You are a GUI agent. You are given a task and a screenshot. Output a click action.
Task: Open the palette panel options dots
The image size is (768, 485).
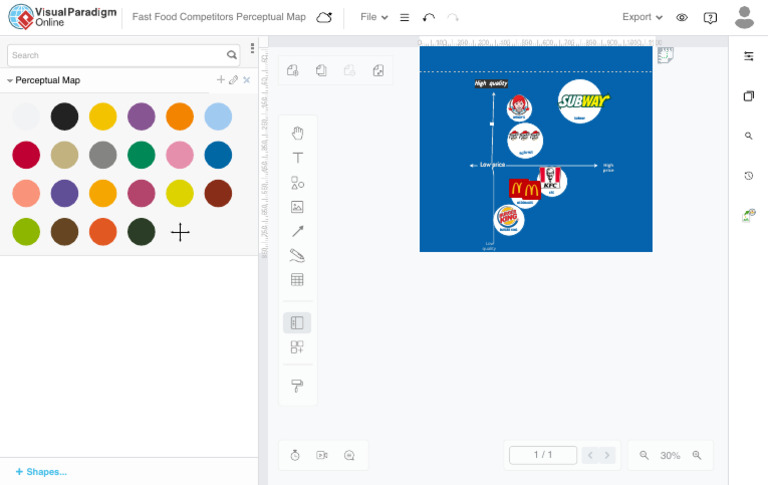(252, 48)
